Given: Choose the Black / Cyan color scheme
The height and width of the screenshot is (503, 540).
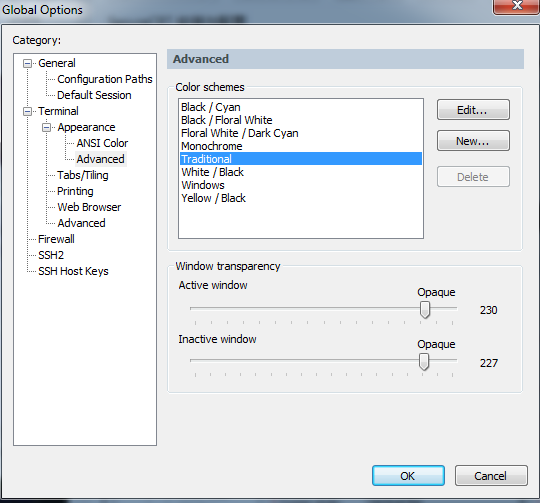Looking at the screenshot, I should coord(301,107).
